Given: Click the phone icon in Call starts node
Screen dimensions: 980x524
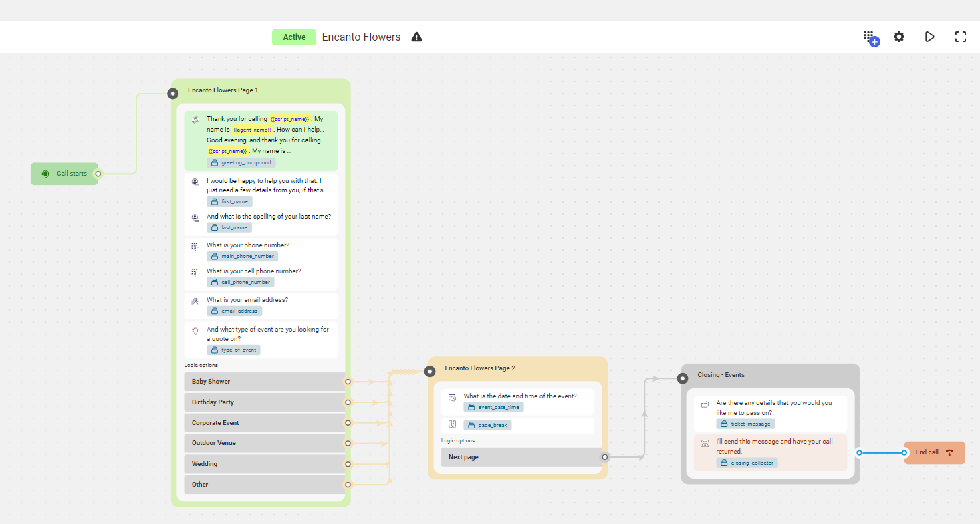Looking at the screenshot, I should (45, 174).
